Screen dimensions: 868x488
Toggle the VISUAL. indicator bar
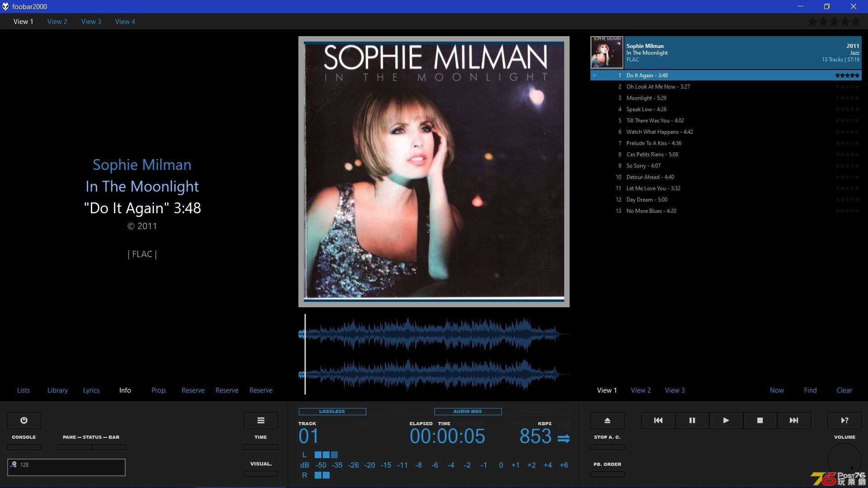tap(261, 474)
